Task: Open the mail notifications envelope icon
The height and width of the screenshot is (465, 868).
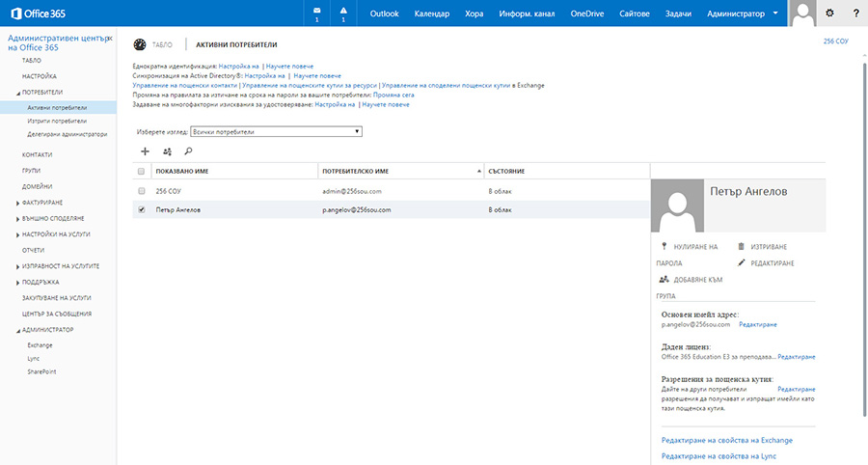Action: point(316,11)
